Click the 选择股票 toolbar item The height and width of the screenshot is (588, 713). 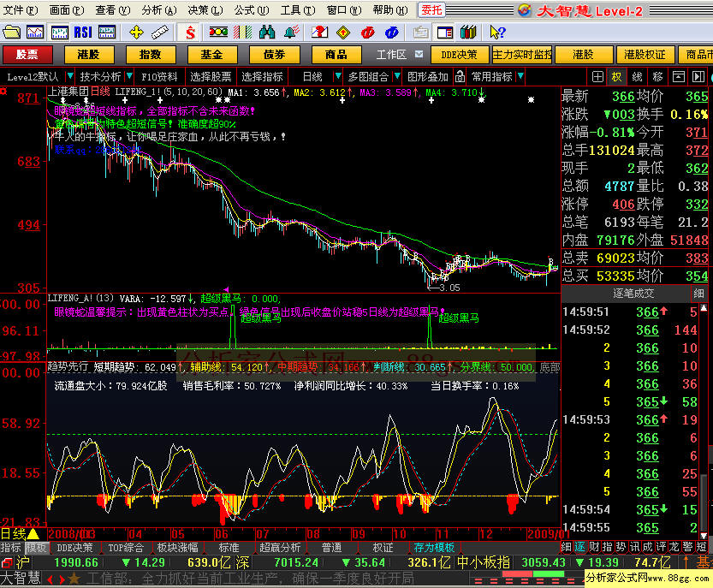pyautogui.click(x=211, y=77)
